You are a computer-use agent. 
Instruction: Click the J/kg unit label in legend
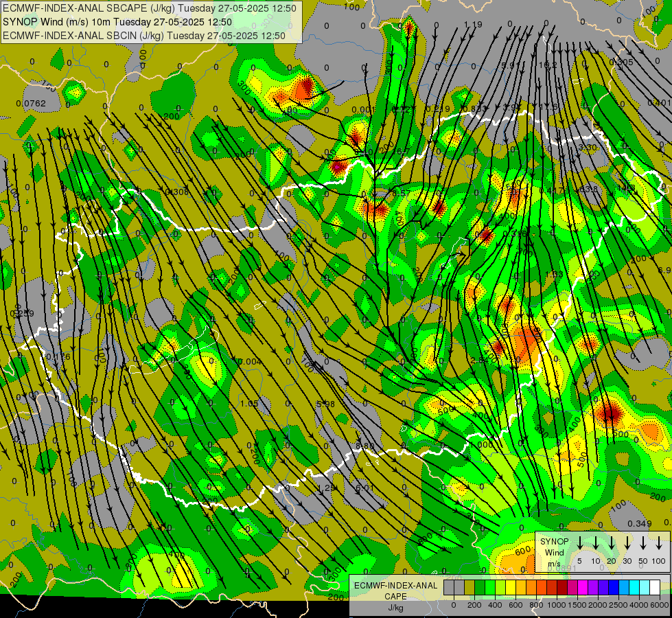click(395, 608)
